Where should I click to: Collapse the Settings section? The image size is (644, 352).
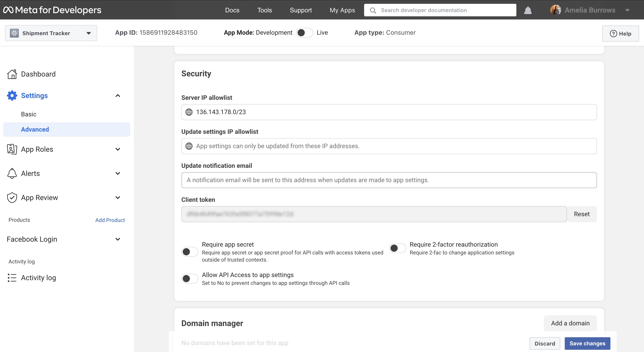point(118,95)
